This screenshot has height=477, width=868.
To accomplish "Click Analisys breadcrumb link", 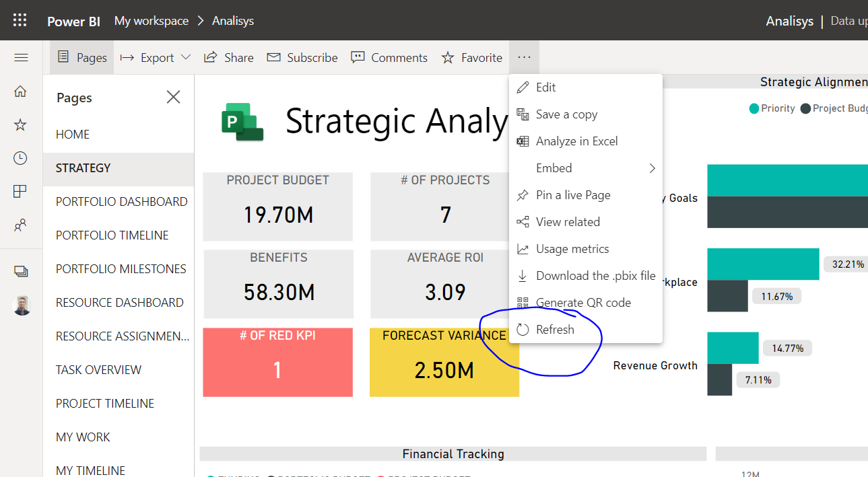I will (233, 21).
